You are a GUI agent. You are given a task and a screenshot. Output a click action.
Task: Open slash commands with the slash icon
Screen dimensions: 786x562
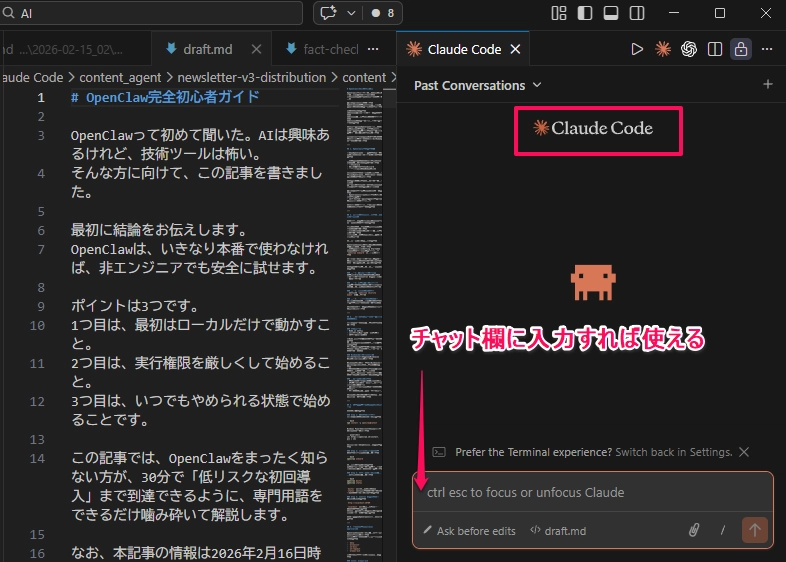pyautogui.click(x=722, y=530)
